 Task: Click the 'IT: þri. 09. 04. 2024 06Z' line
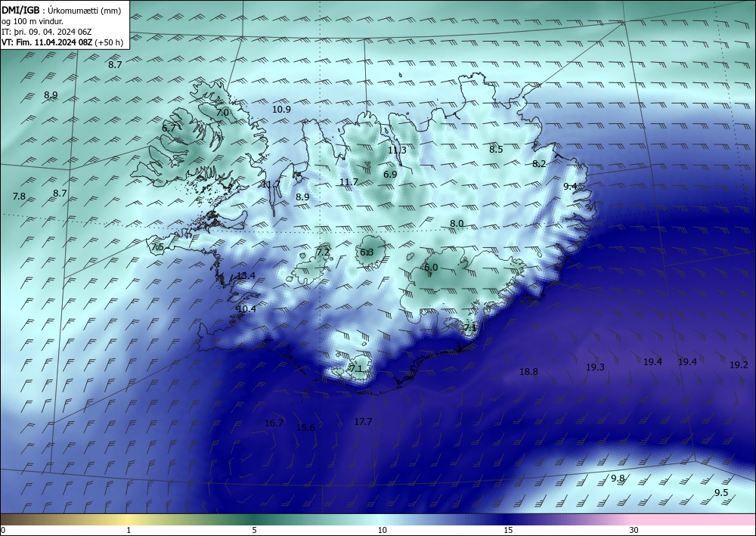[x=47, y=32]
